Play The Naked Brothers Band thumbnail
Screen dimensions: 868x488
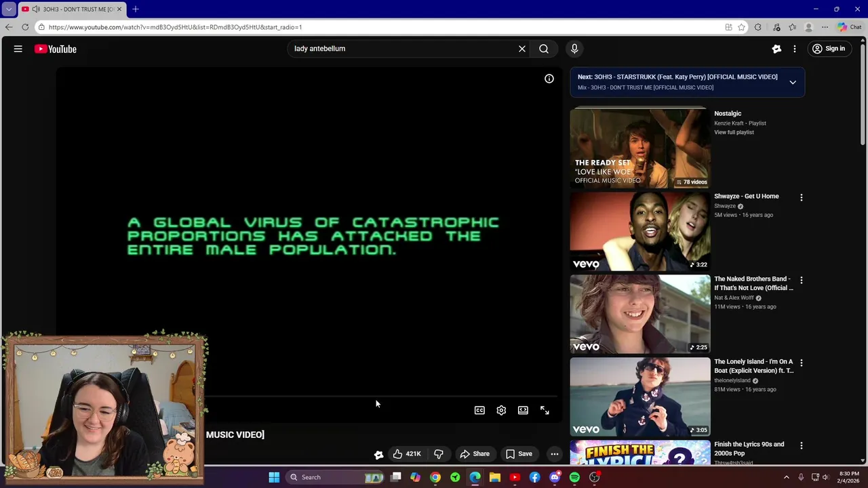tap(640, 314)
